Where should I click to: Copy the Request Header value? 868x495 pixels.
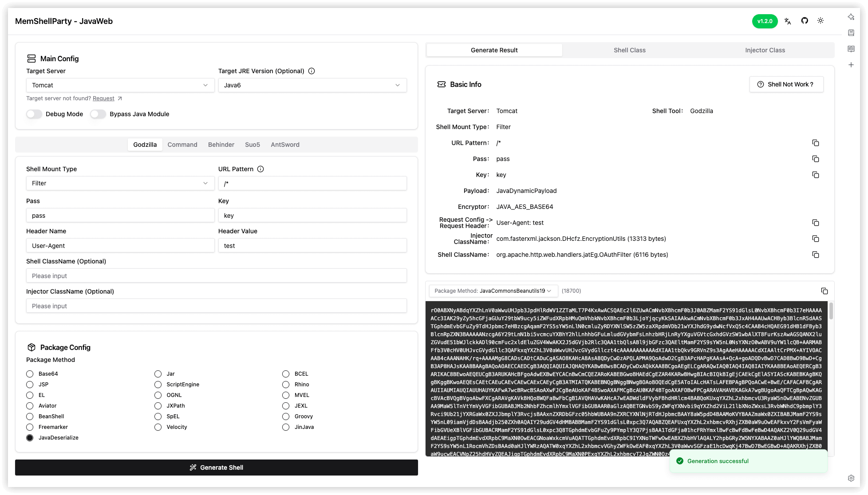coord(816,223)
